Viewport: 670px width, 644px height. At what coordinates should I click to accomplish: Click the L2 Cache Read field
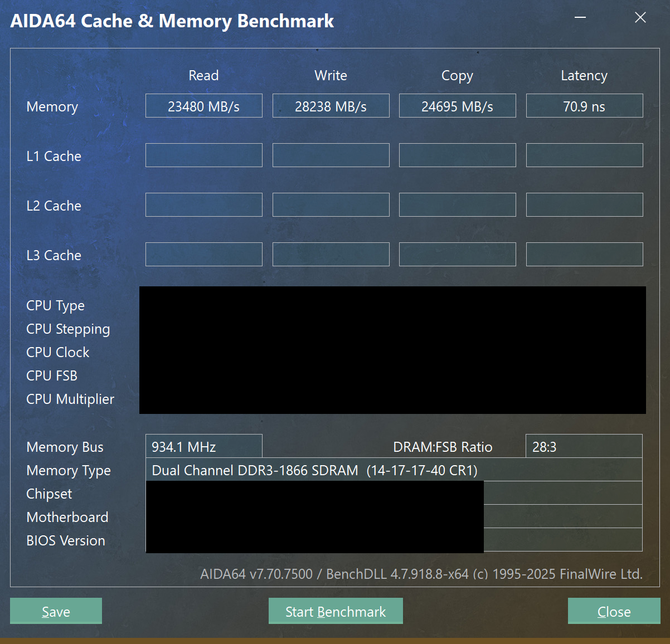pyautogui.click(x=204, y=205)
